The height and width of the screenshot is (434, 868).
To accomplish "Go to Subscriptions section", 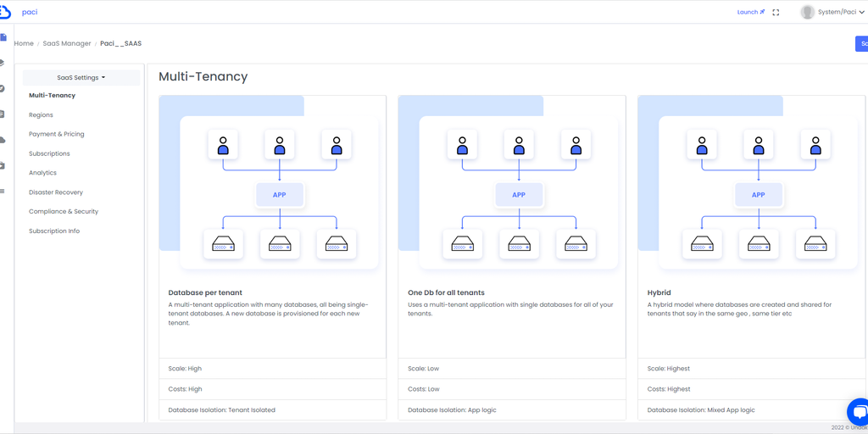I will [49, 153].
